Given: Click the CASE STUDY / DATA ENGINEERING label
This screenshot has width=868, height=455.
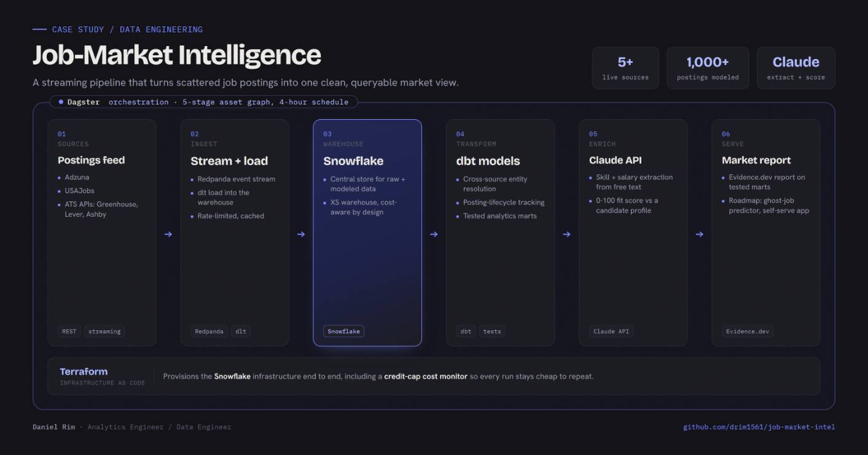Looking at the screenshot, I should 127,29.
